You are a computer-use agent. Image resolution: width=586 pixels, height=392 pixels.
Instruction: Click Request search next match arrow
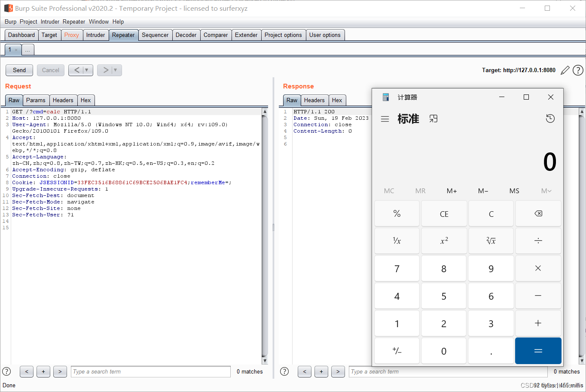[x=60, y=371]
